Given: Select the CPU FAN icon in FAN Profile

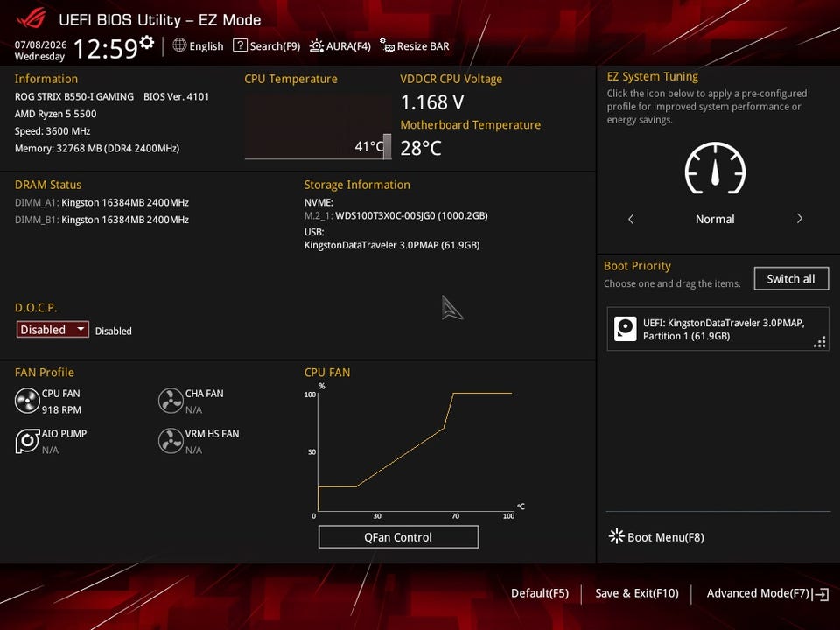Looking at the screenshot, I should (x=27, y=401).
